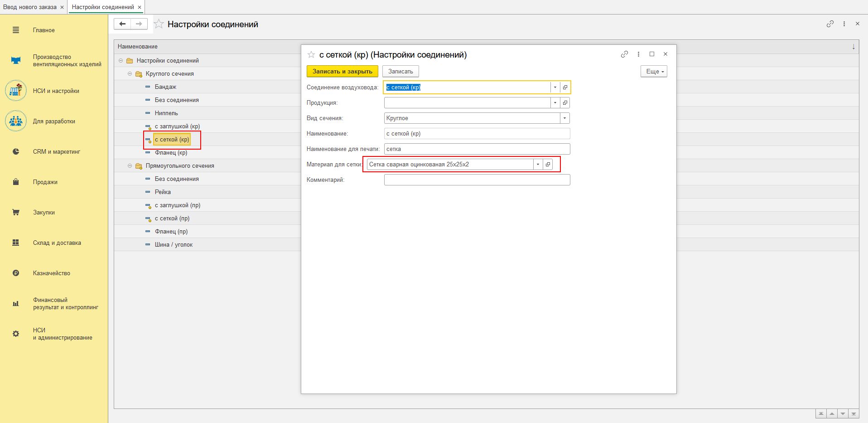This screenshot has width=868, height=423.
Task: Open hamburger menu icon in sidebar
Action: click(16, 30)
